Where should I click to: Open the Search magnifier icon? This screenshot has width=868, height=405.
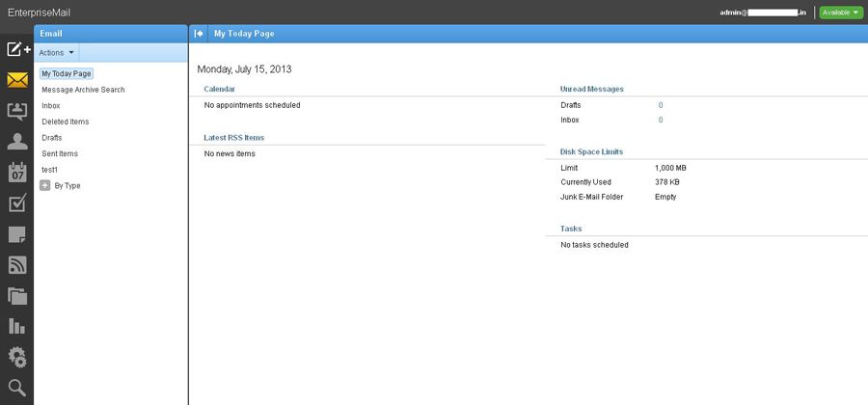17,388
